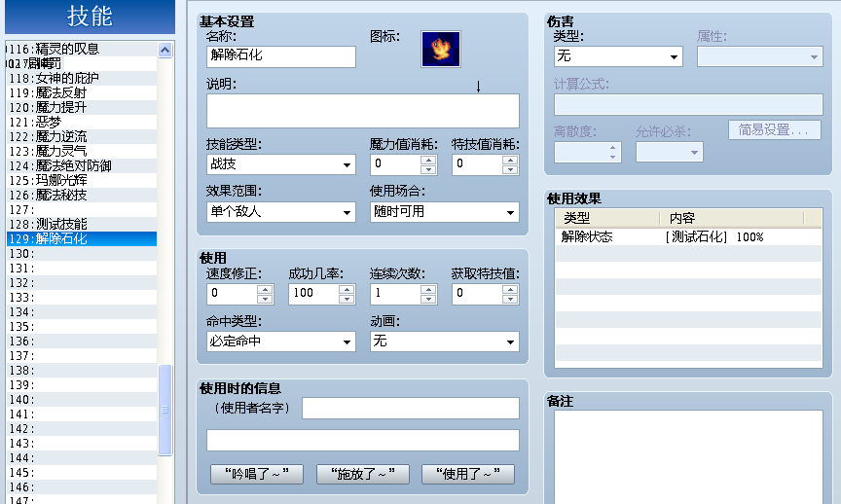Select empty skill slot 145
Viewport: 841px width, 504px height.
(x=82, y=473)
